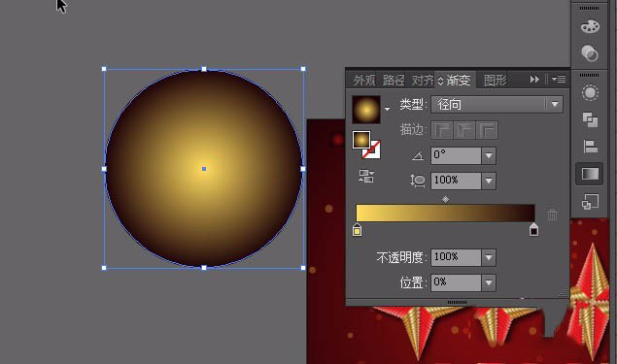Switch to the 路径 tab
The image size is (617, 364).
click(394, 81)
